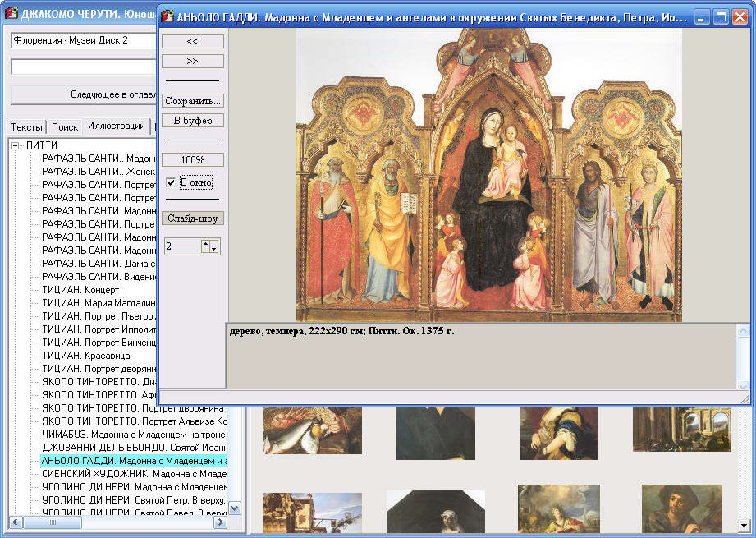
Task: Copy image with В буфер button
Action: [x=192, y=121]
